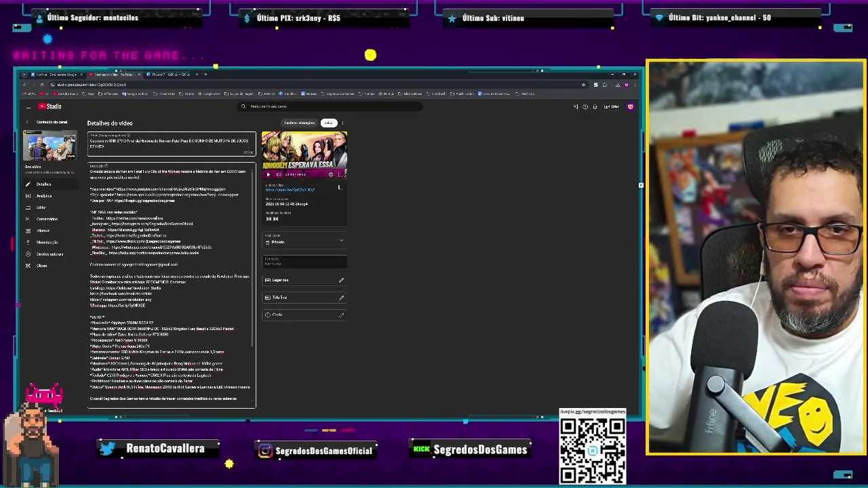The width and height of the screenshot is (868, 488).
Task: Expand the Visibilidade dropdown showing Privado
Action: coord(304,241)
